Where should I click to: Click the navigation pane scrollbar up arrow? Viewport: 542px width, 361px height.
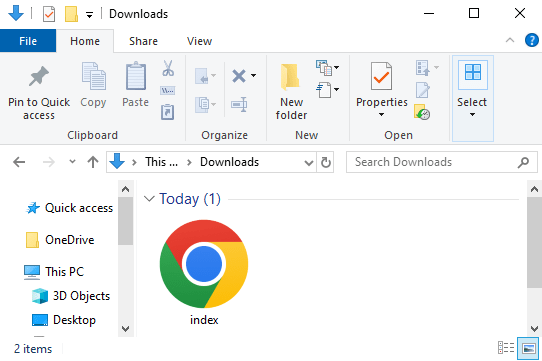[125, 189]
